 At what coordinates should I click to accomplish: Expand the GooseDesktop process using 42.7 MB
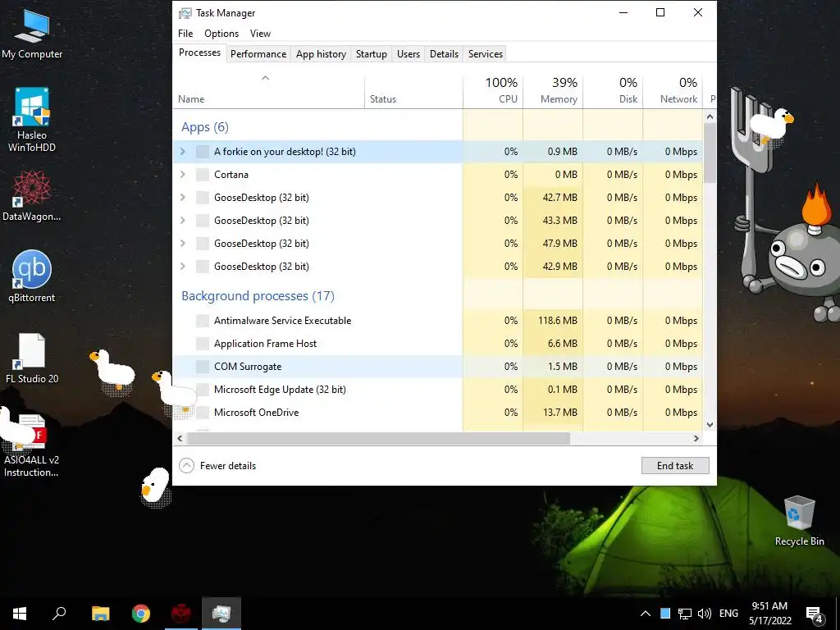[183, 198]
